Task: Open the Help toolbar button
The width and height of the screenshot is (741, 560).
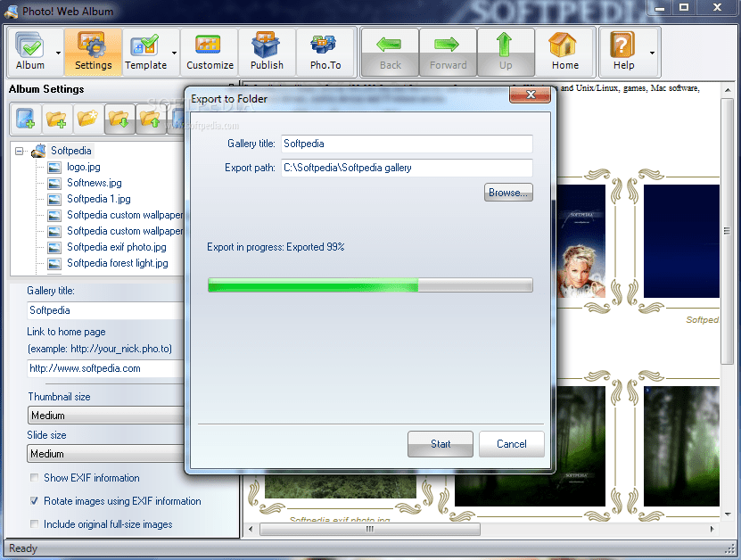Action: (x=623, y=52)
